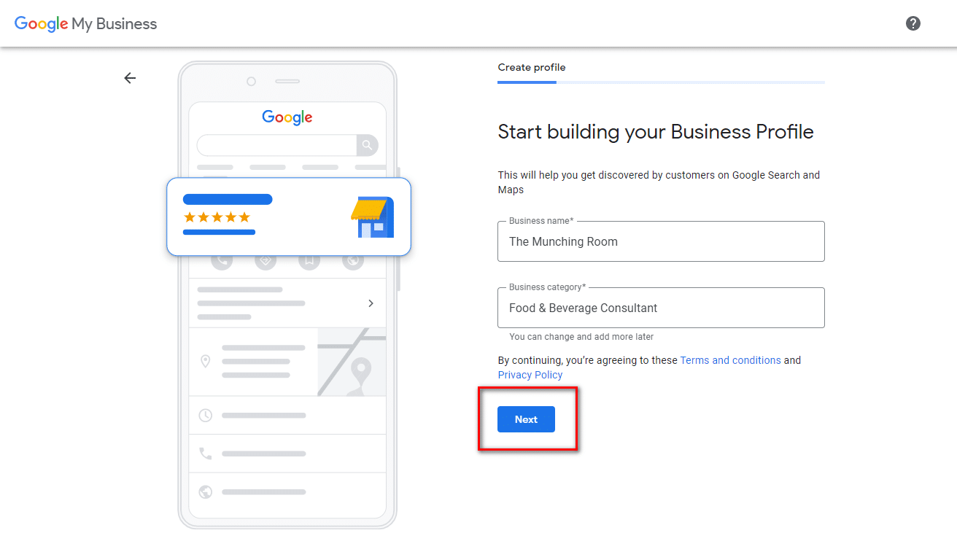Click the help question mark icon
The image size is (957, 560).
913,23
